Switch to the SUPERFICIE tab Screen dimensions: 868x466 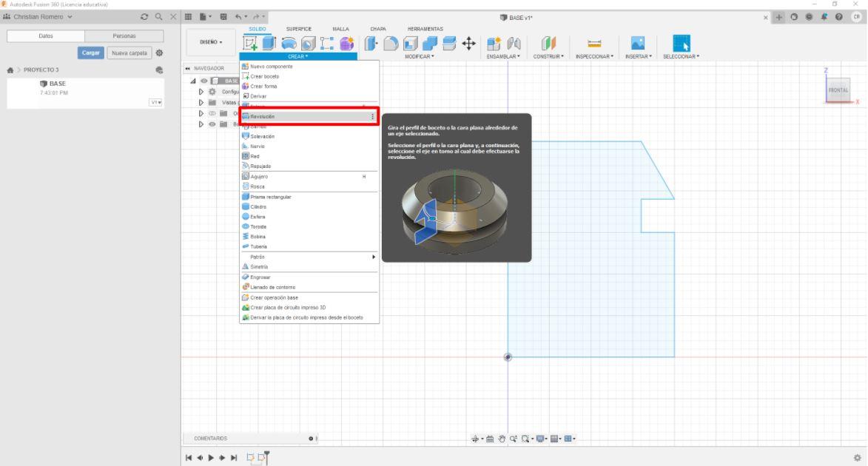tap(298, 29)
